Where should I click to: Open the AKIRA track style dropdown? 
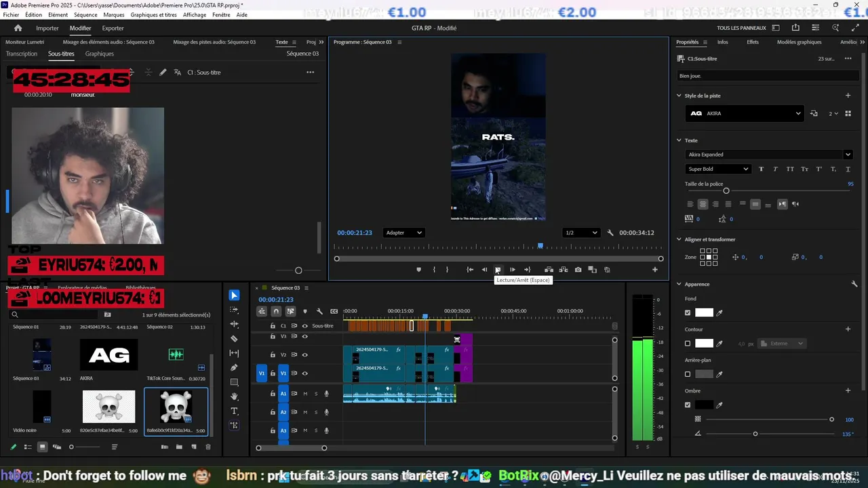click(744, 113)
